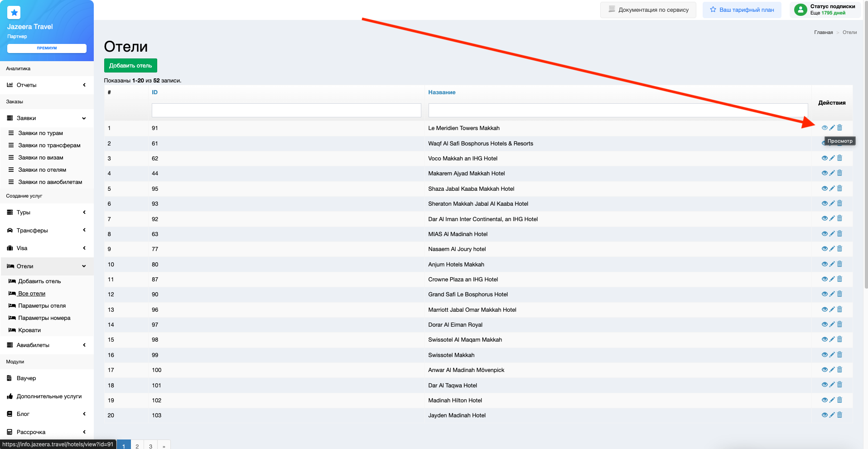Sort table by Название column header
Image resolution: width=868 pixels, height=449 pixels.
click(x=442, y=92)
